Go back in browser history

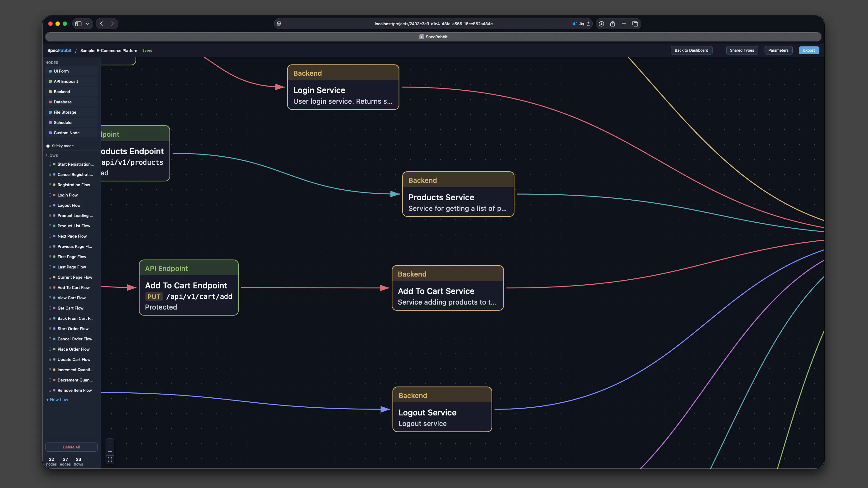102,24
